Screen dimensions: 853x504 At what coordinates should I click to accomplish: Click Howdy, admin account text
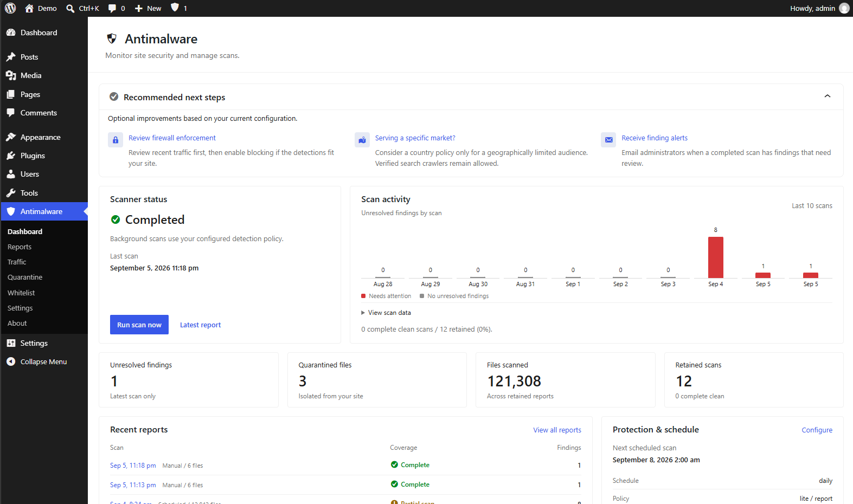click(812, 8)
